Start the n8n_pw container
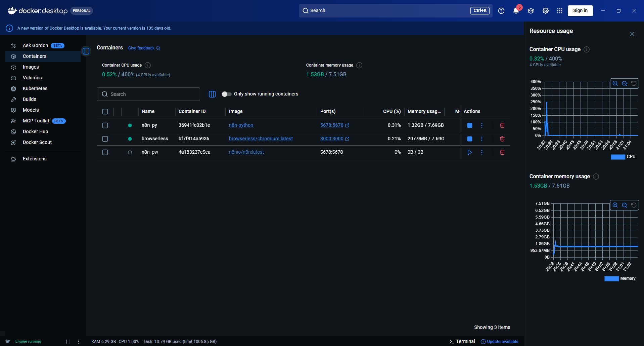This screenshot has width=644, height=346. tap(470, 152)
